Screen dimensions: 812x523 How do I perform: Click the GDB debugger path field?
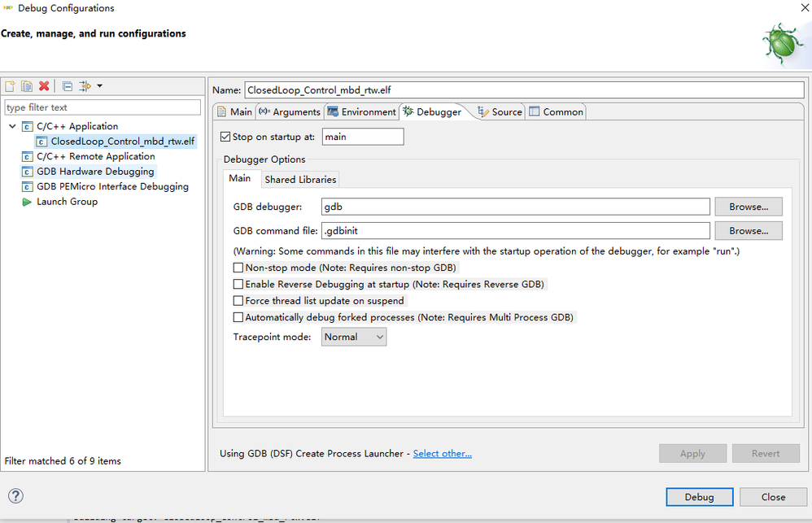pos(515,207)
